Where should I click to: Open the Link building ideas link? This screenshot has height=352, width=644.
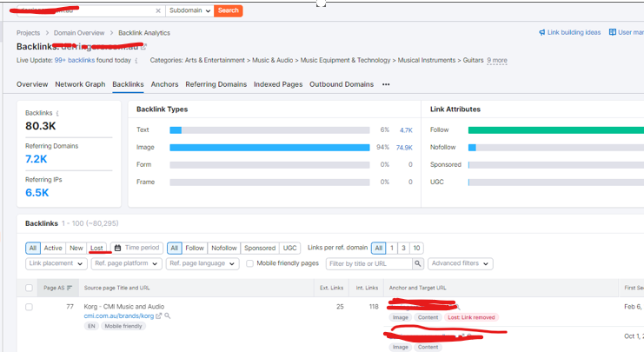pos(574,32)
